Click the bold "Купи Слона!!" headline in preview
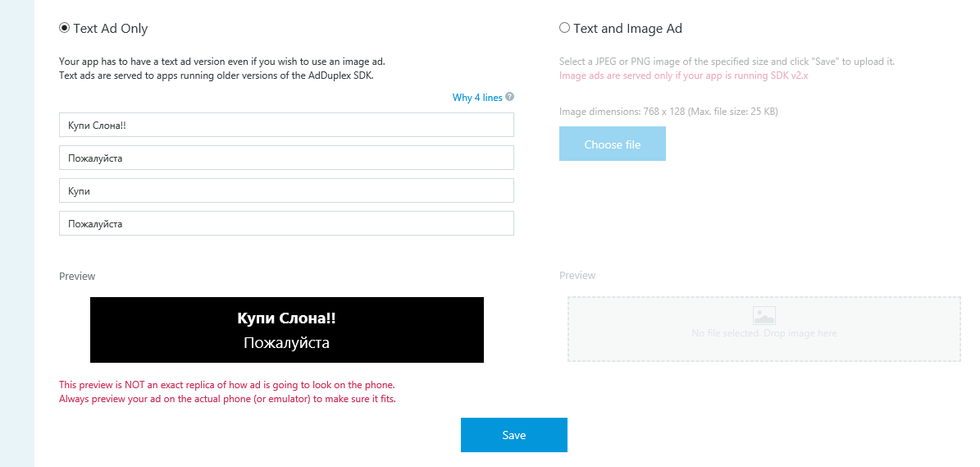Image resolution: width=980 pixels, height=467 pixels. click(x=286, y=318)
